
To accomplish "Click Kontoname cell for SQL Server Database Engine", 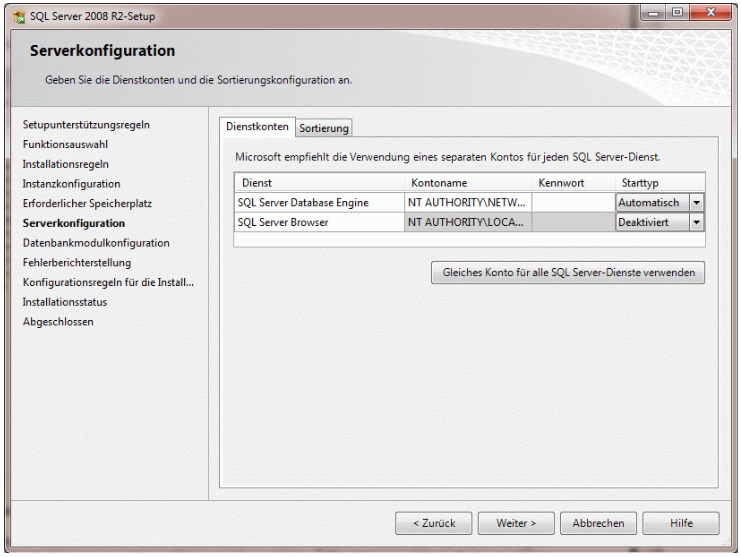I will 468,203.
